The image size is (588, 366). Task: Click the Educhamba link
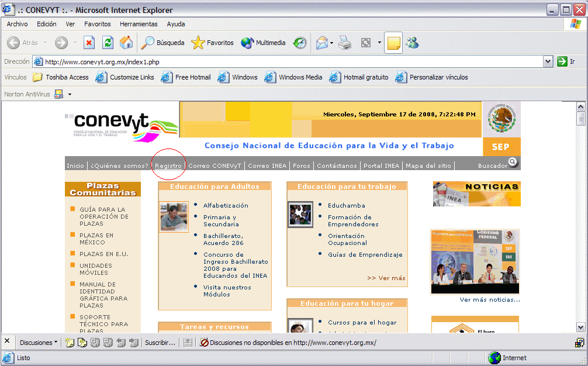coord(346,206)
